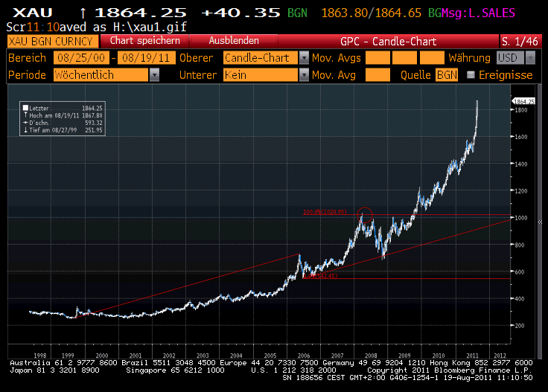Viewport: 548px width, 392px height.
Task: Click the lower Mov. Avg input box
Action: [377, 74]
